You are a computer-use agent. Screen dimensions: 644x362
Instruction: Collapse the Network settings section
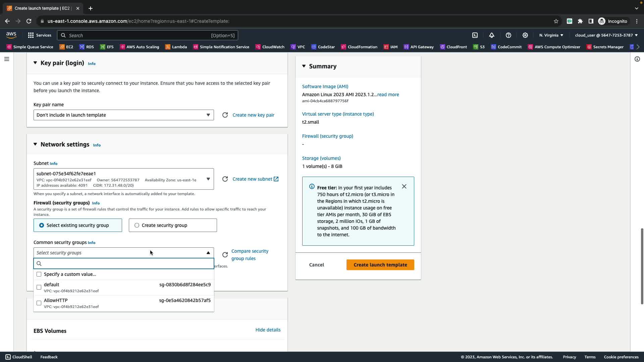tap(35, 144)
